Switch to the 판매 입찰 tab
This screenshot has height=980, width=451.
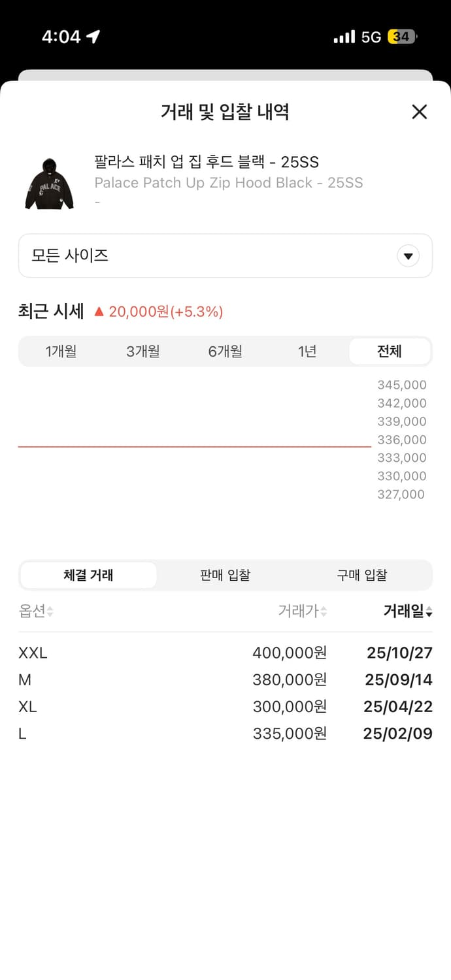225,575
